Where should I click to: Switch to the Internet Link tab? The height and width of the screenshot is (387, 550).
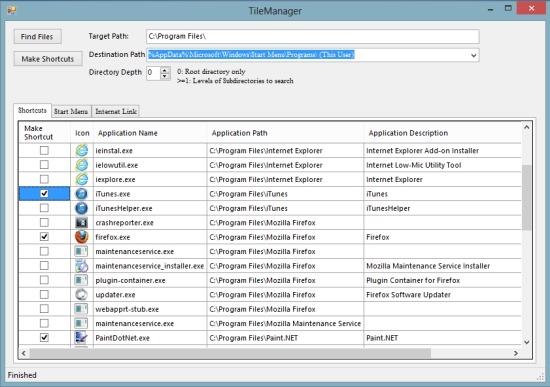116,111
